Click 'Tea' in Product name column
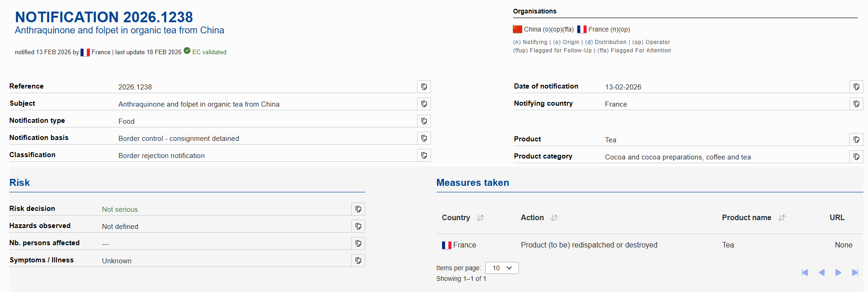The height and width of the screenshot is (292, 868). (x=728, y=245)
